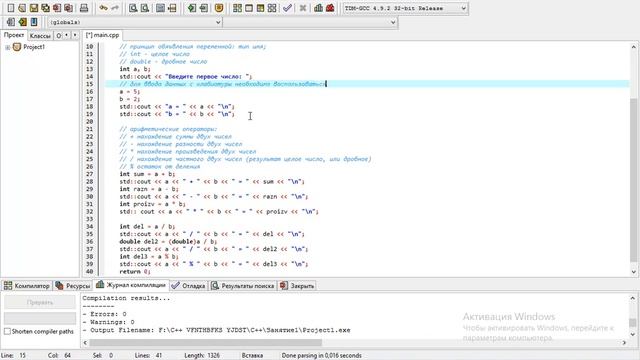Compile the project with the four-squares icon
This screenshot has width=640, height=360.
[x=237, y=8]
